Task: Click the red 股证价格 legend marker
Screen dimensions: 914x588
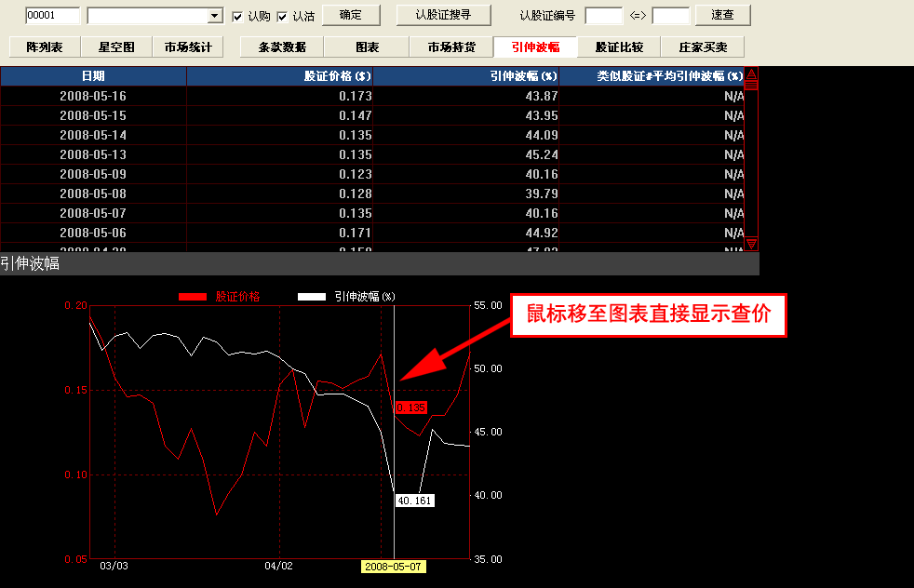Action: (x=193, y=297)
